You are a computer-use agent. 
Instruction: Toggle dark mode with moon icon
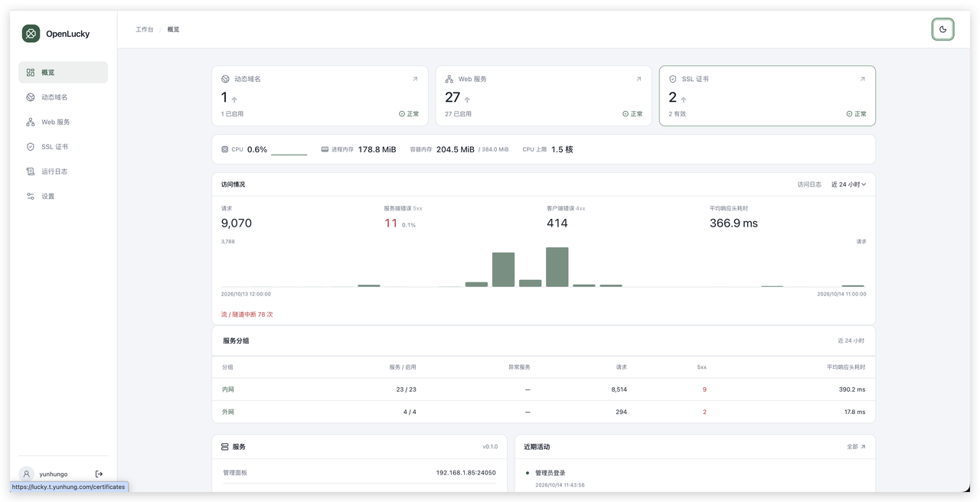point(942,30)
